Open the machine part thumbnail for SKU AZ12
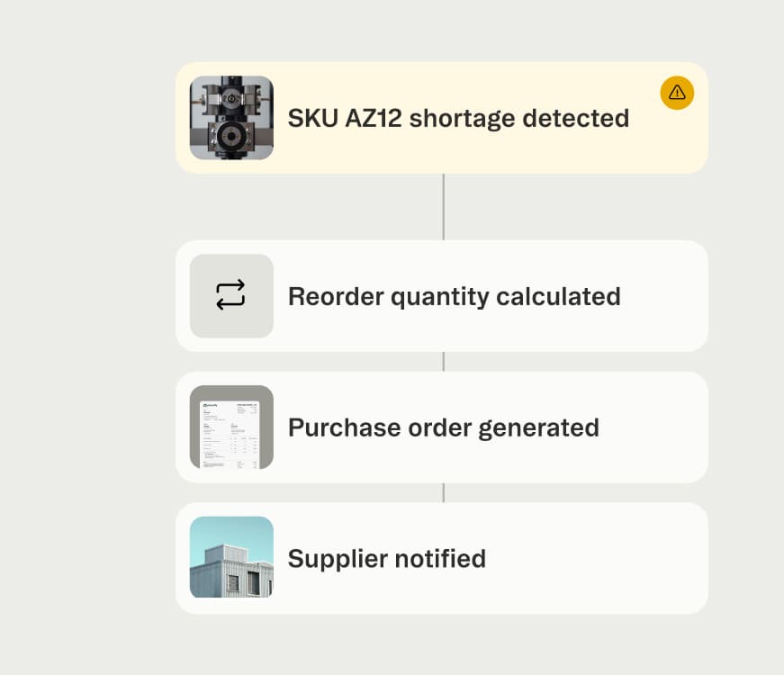This screenshot has height=675, width=784. point(231,118)
